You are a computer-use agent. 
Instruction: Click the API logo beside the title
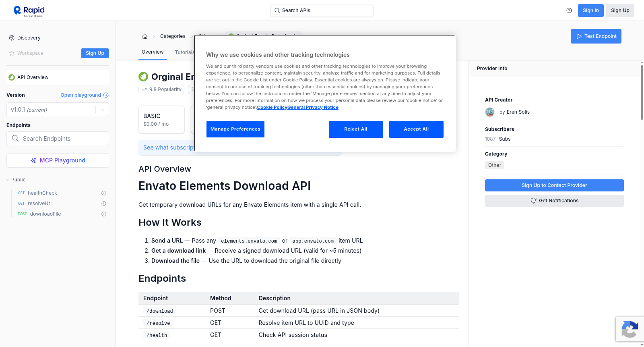[143, 77]
